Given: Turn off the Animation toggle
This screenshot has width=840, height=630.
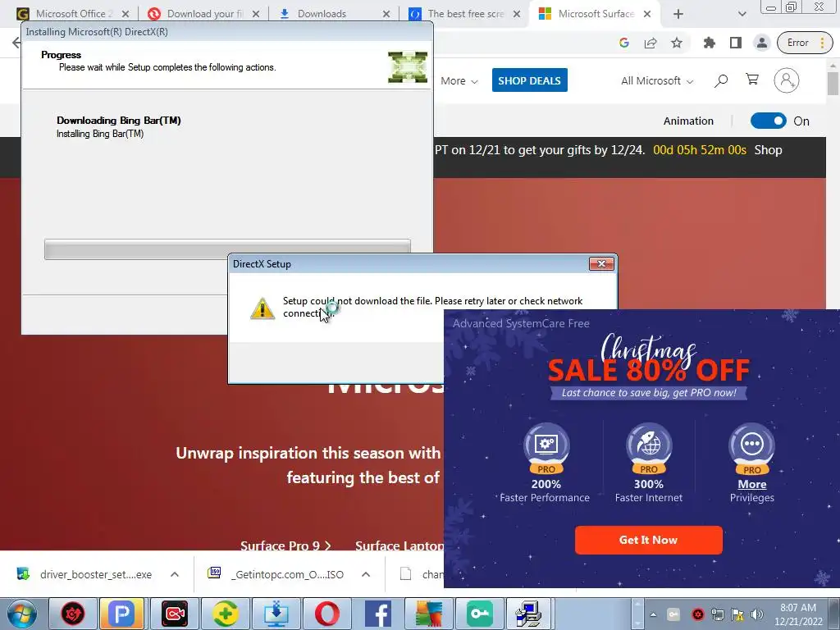Looking at the screenshot, I should click(768, 121).
